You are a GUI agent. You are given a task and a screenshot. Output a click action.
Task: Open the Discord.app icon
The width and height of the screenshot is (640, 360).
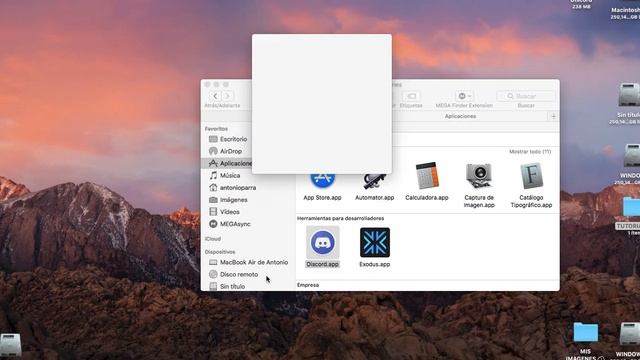coord(322,242)
